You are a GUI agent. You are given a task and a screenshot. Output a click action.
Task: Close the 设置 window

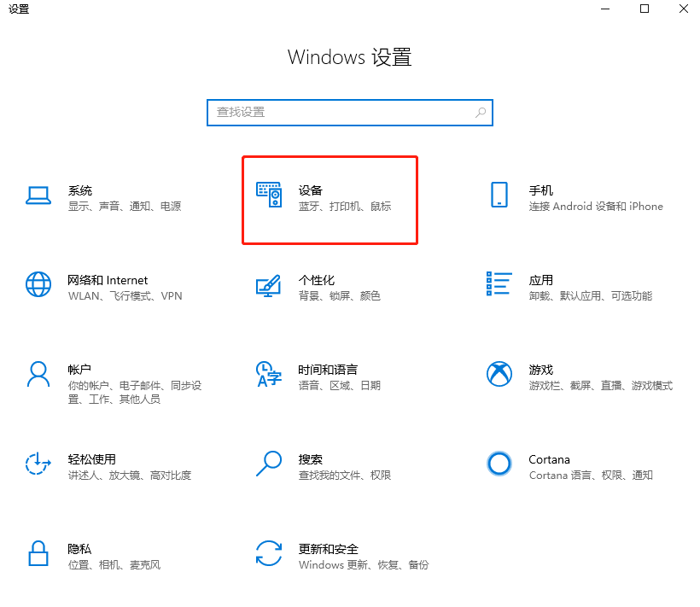point(683,9)
